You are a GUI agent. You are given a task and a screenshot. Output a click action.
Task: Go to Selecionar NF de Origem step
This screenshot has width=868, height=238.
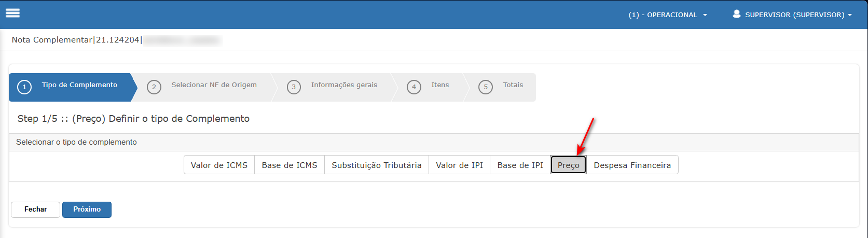tap(214, 85)
